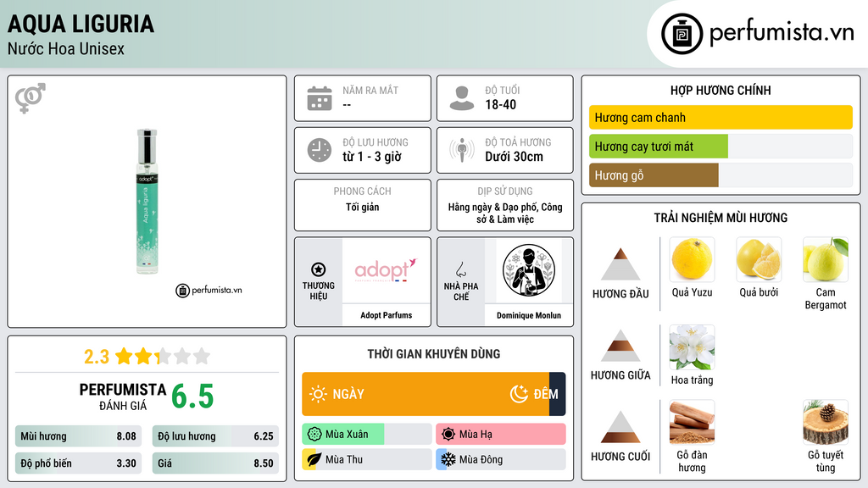Click the Mùa Xuân season bar
The height and width of the screenshot is (488, 868).
coord(367,435)
